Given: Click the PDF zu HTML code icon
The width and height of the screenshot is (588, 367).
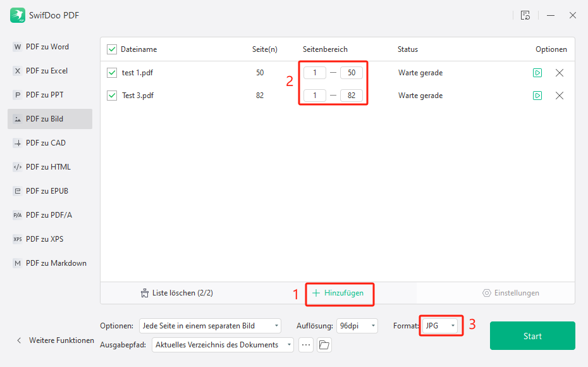Looking at the screenshot, I should coord(17,167).
